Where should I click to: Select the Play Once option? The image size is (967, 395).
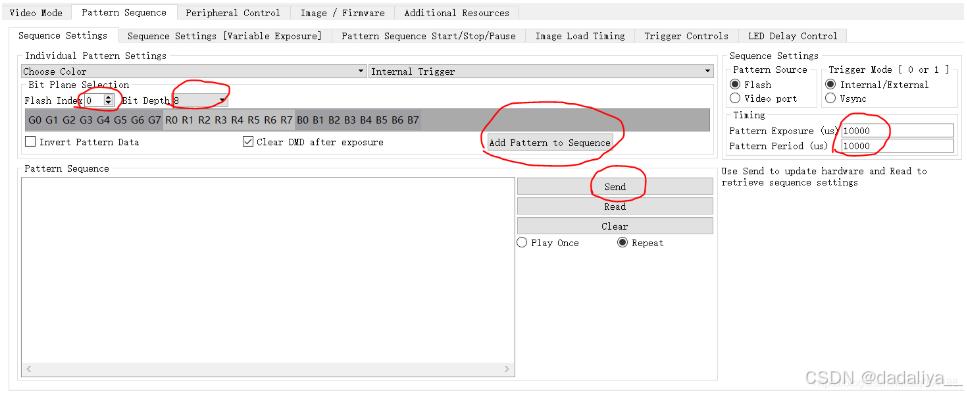(522, 243)
